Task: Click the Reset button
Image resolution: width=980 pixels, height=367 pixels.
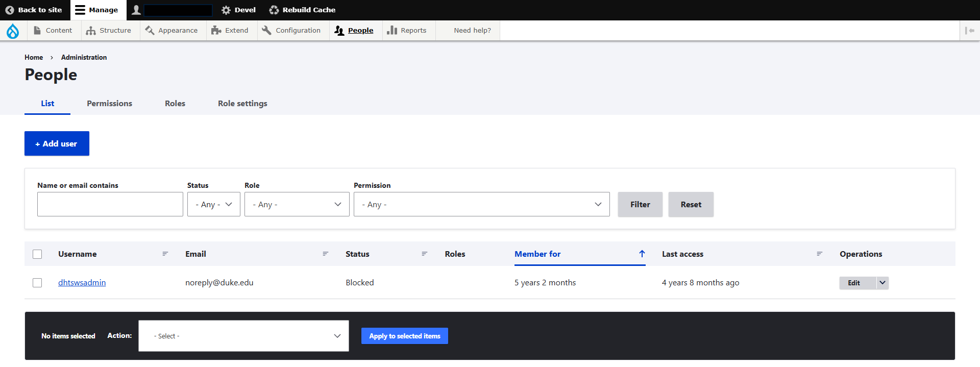Action: [x=691, y=204]
